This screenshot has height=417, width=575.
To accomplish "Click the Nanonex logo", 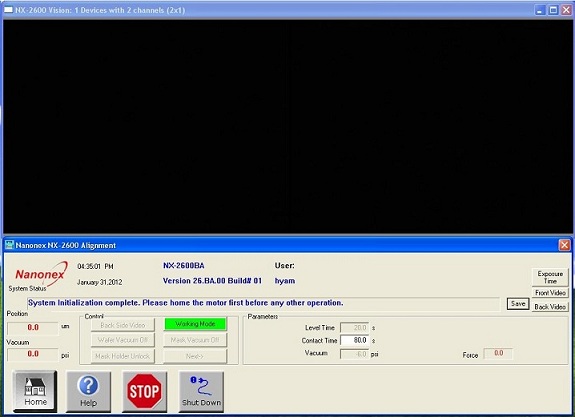I will click(41, 273).
